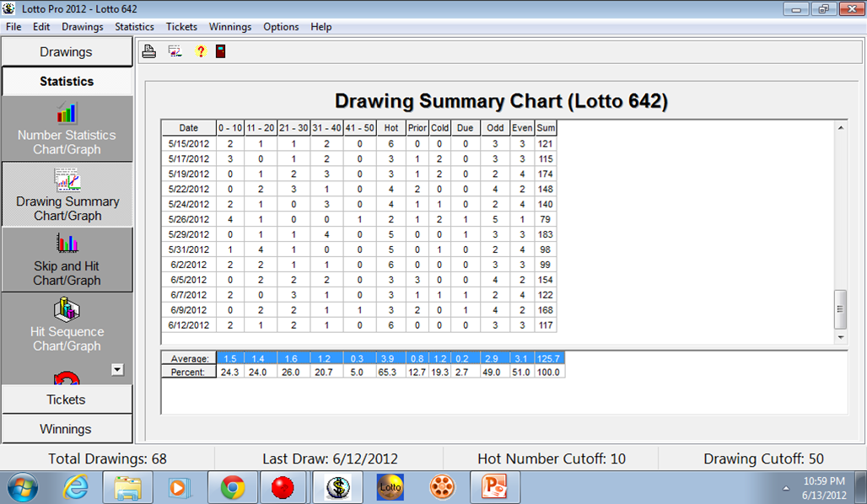The width and height of the screenshot is (867, 504).
Task: Open the Tickets sidebar section
Action: point(67,399)
